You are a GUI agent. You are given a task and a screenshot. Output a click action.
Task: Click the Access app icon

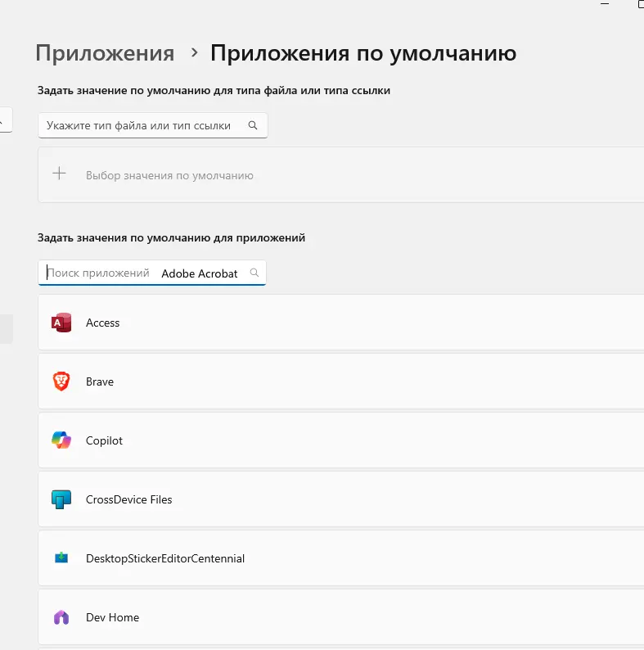(61, 323)
